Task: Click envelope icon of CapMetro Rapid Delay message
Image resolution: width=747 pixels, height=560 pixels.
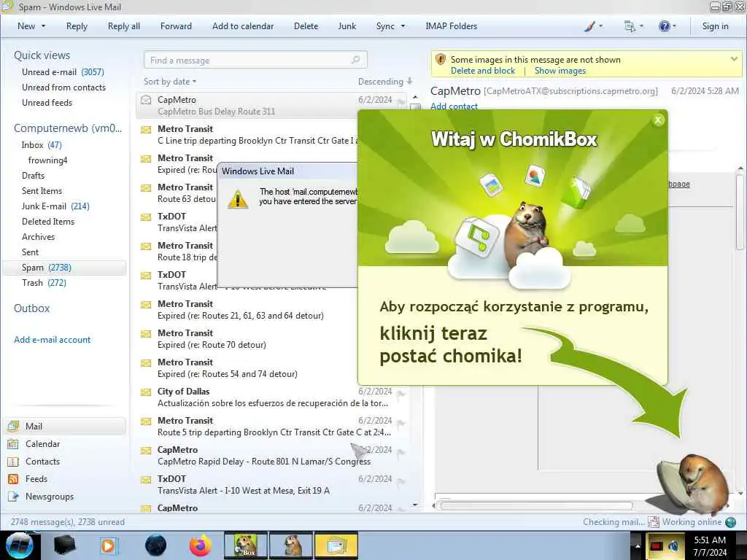Action: (146, 451)
